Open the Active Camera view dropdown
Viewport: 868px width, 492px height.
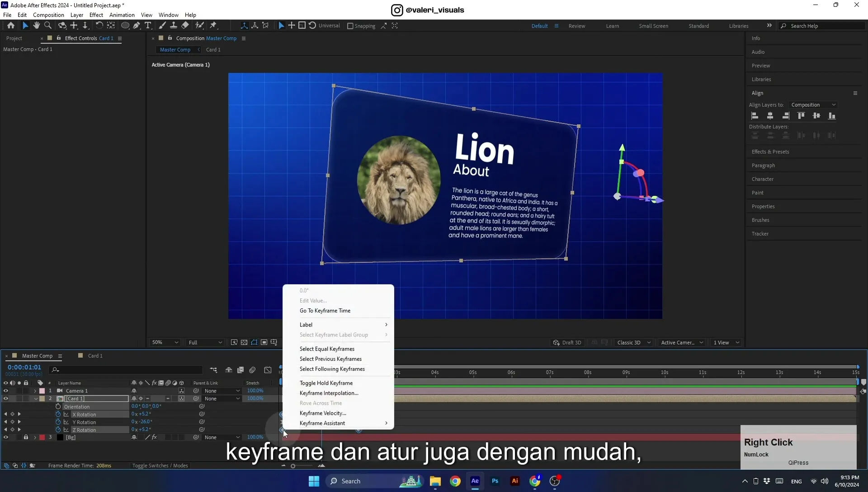(682, 342)
